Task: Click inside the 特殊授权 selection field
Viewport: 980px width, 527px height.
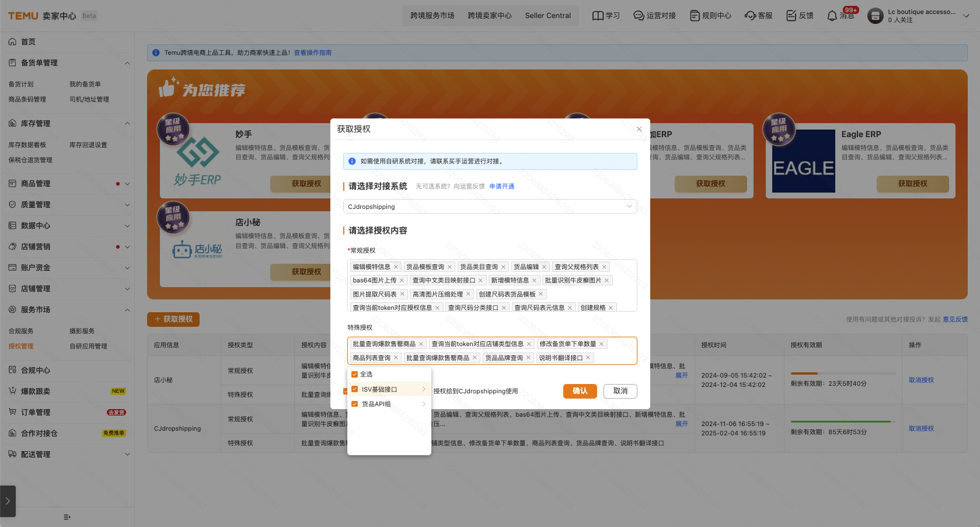Action: [x=492, y=351]
